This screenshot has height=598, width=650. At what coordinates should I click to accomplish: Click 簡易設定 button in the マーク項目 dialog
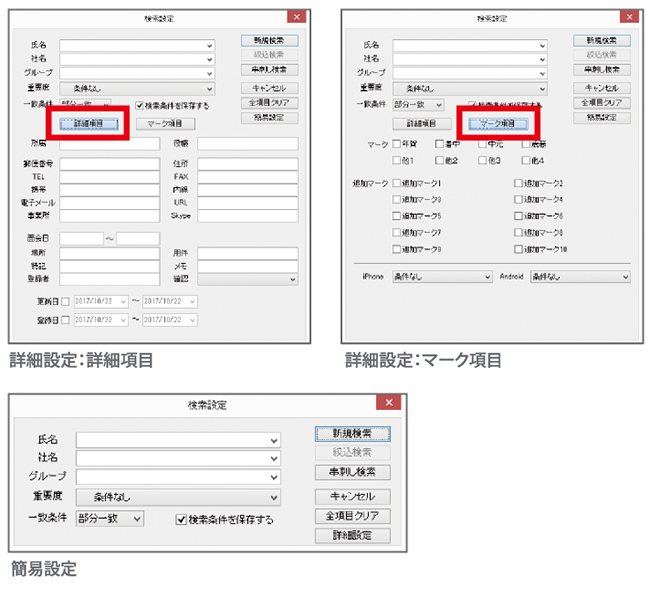point(602,118)
